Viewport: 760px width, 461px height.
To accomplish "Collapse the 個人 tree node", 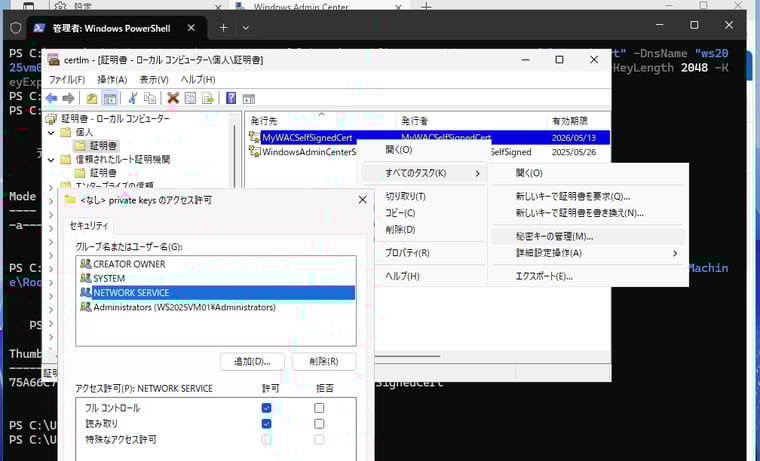I will coord(51,132).
